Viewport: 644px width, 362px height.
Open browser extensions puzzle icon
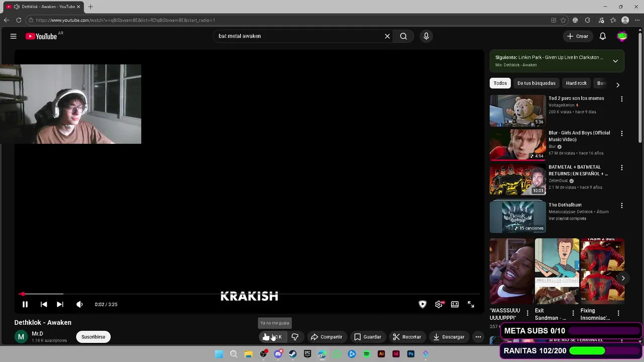coord(587,20)
